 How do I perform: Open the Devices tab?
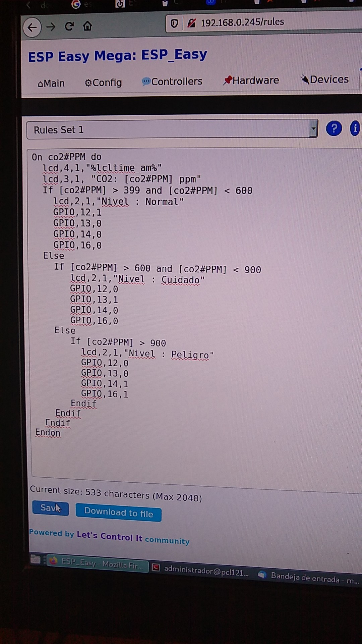324,79
